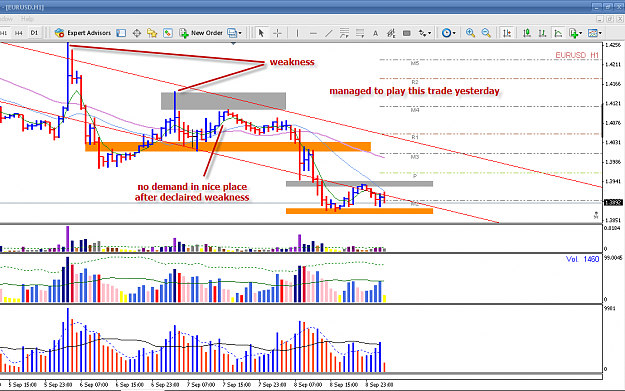The image size is (625, 391).
Task: Switch to candlesticks chart type
Action: coord(527,33)
